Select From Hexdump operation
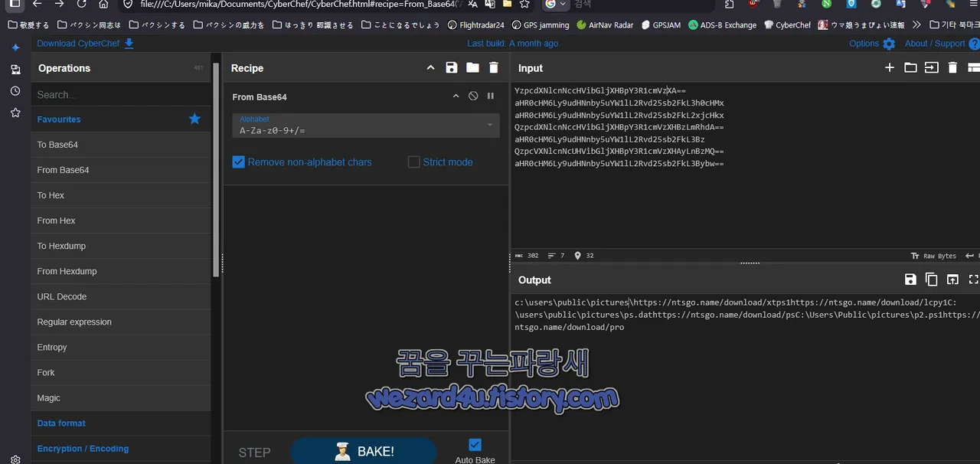Image resolution: width=980 pixels, height=464 pixels. (120, 271)
